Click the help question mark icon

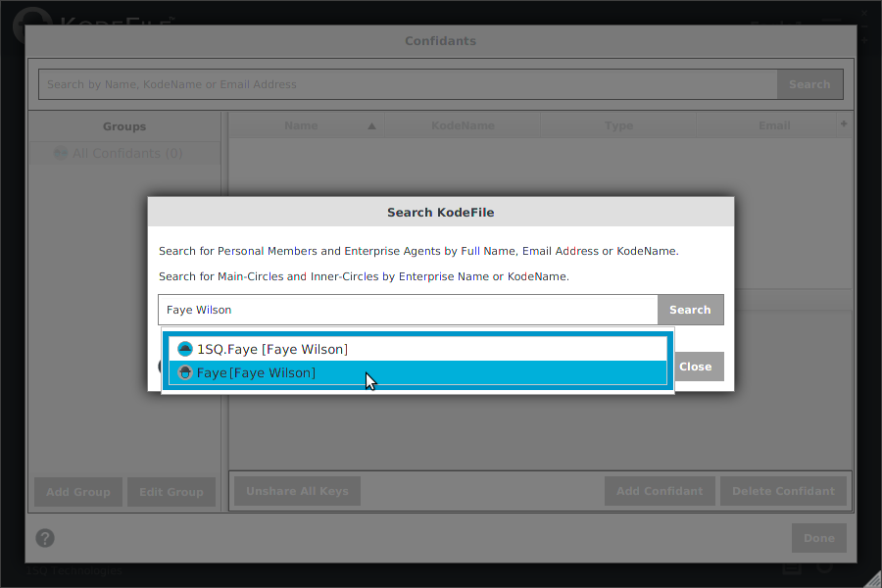coord(45,538)
